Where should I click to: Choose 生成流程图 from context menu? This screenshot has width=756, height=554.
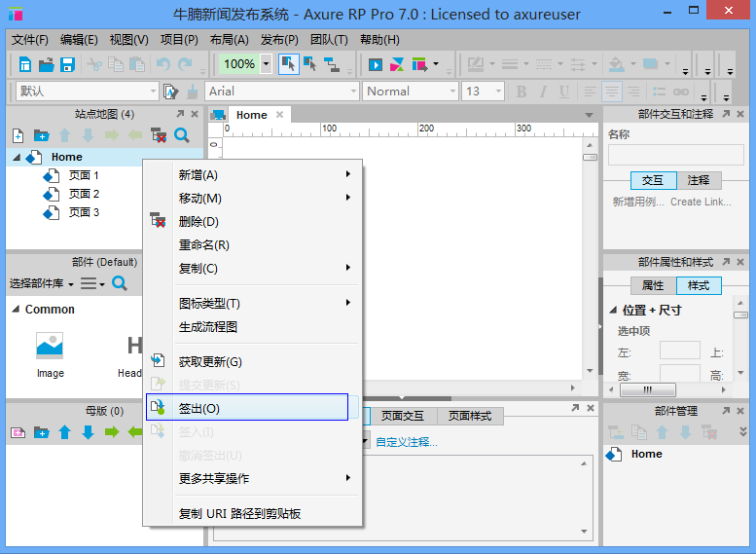click(252, 327)
